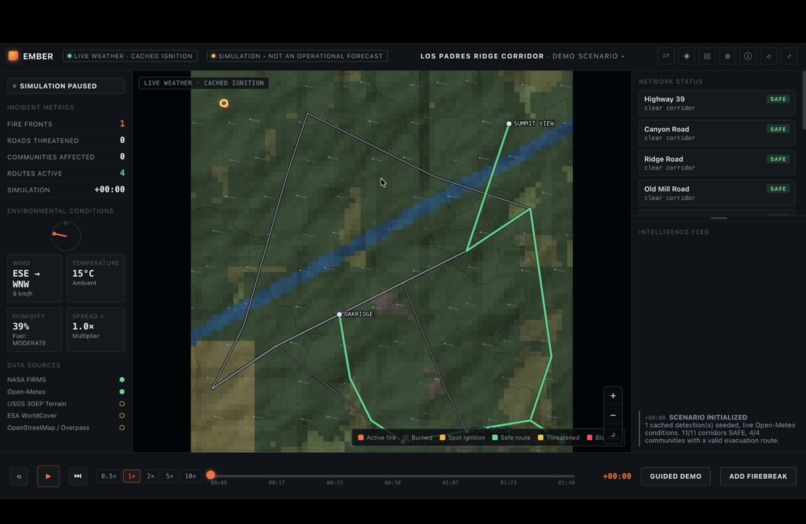Viewport: 806px width, 524px height.
Task: Click the map overlay Live Weather label
Action: point(204,83)
